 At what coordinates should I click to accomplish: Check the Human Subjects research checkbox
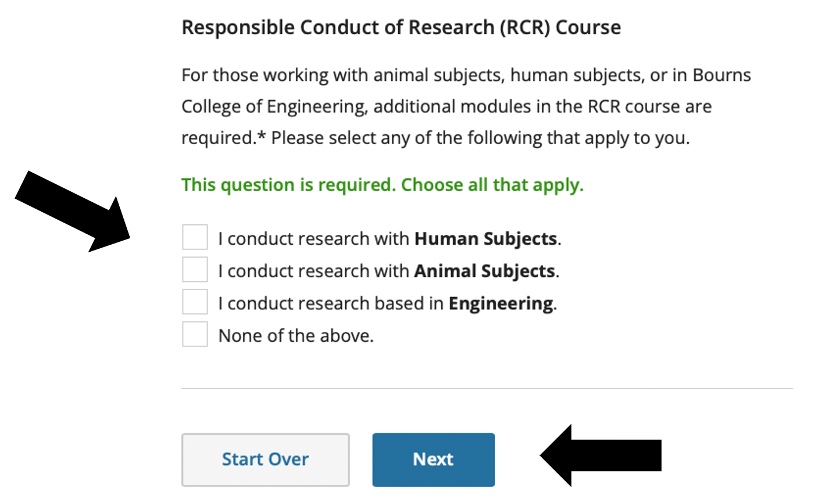tap(195, 238)
